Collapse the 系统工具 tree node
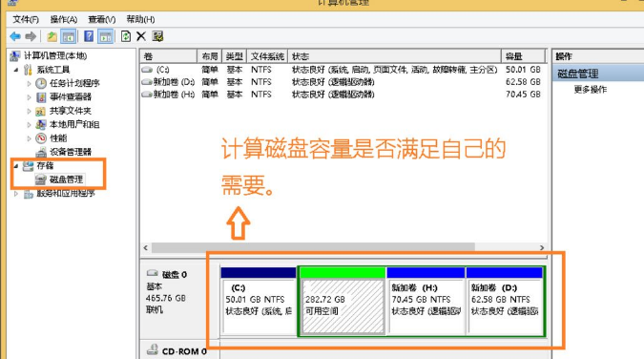 point(16,70)
